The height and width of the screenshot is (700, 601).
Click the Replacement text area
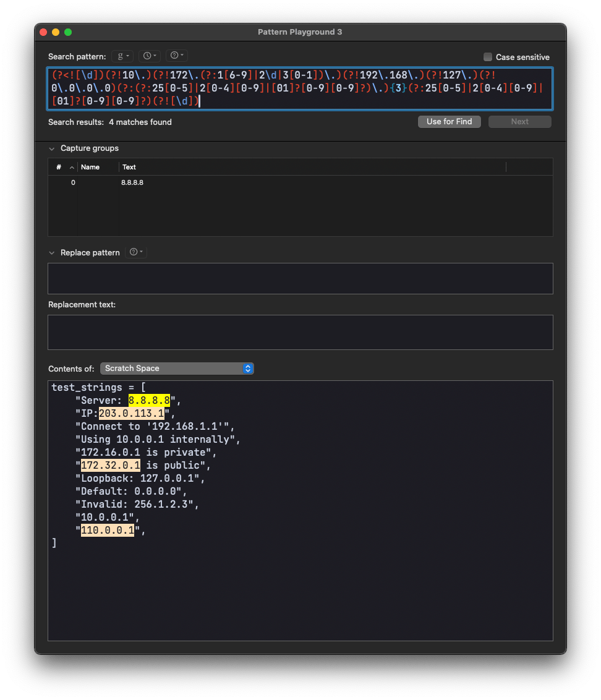[300, 332]
